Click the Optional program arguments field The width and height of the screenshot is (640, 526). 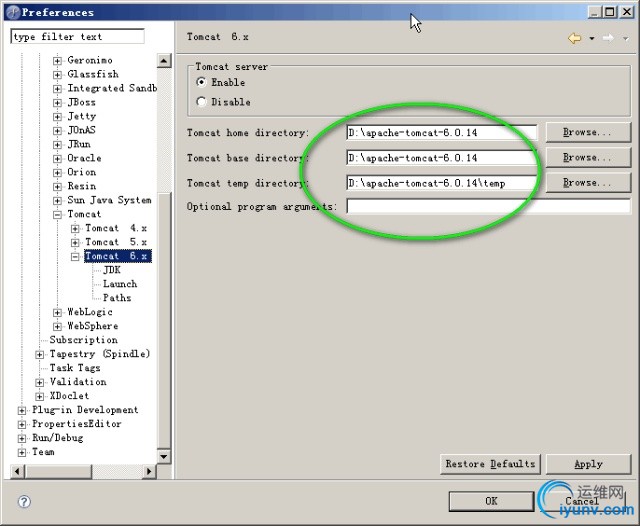point(489,206)
